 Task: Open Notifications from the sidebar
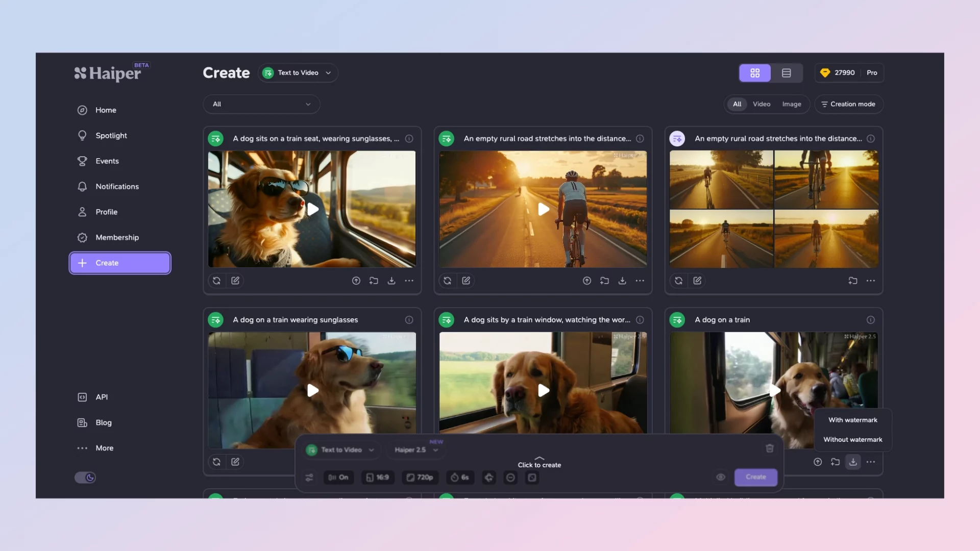[x=117, y=186]
